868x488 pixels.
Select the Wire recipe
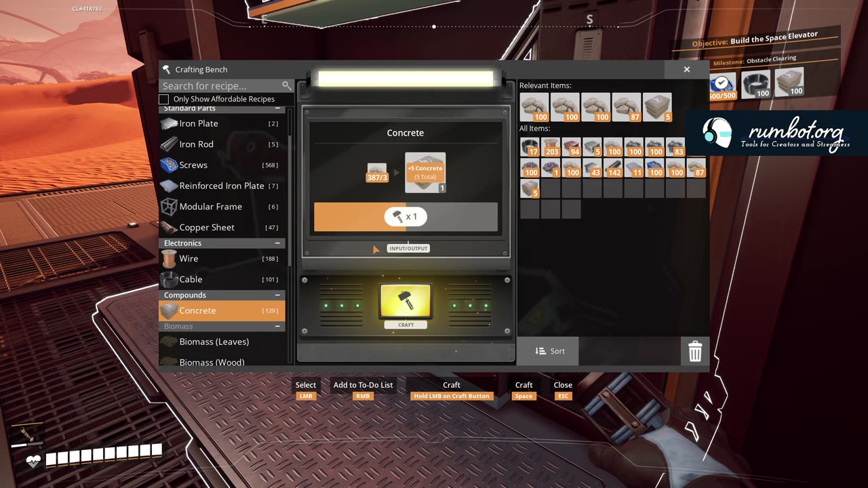pyautogui.click(x=222, y=259)
